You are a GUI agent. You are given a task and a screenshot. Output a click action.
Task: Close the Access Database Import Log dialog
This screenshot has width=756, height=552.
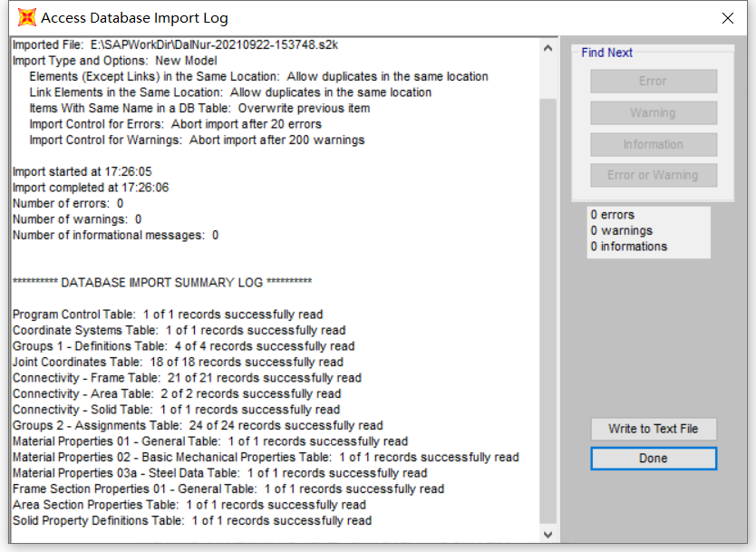(730, 16)
